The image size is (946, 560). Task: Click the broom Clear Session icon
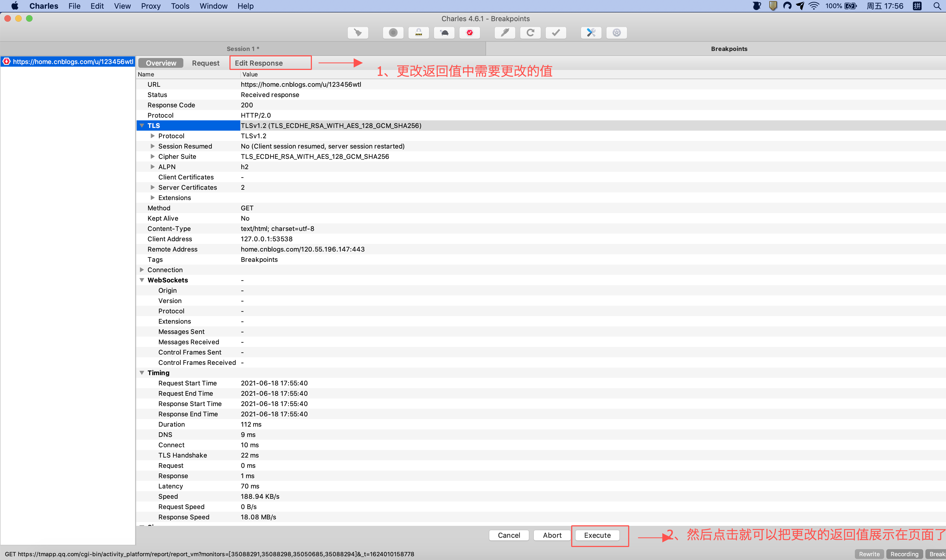point(357,33)
